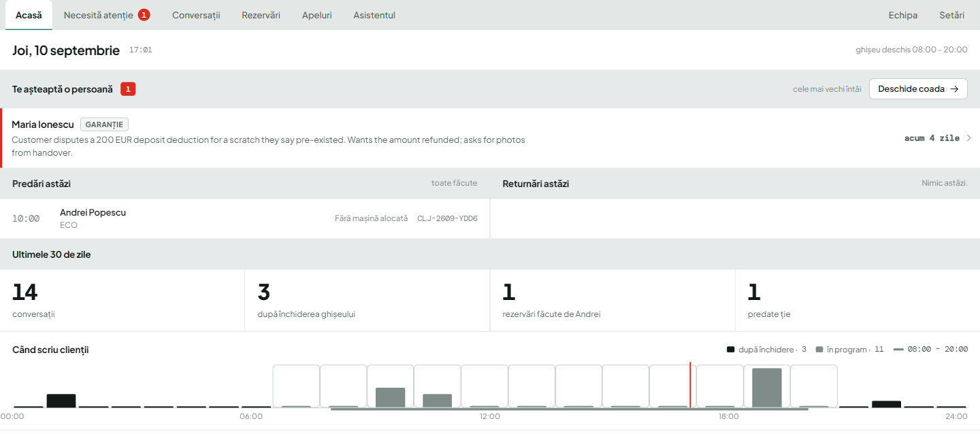This screenshot has height=434, width=980.
Task: Change the cele mai vechi întâi sort order
Action: point(827,89)
